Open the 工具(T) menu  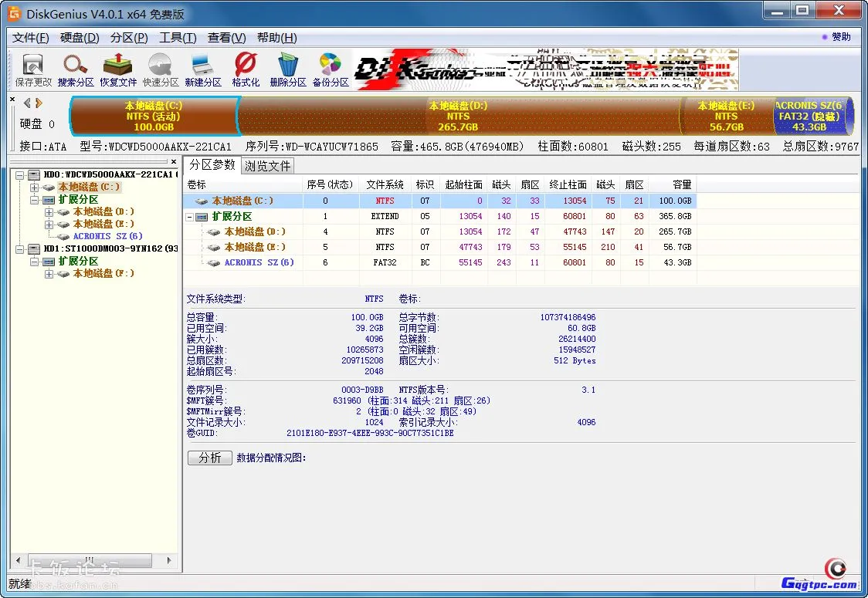tap(177, 37)
